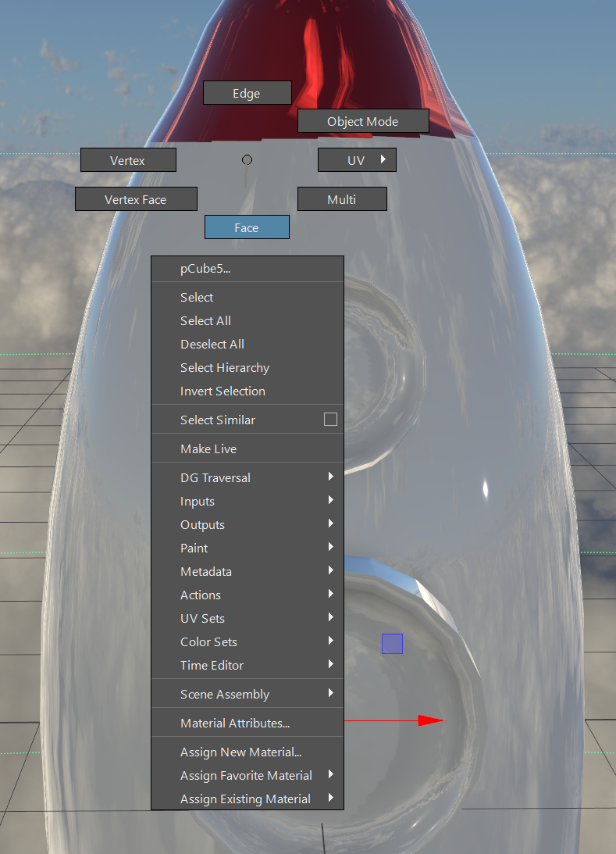Choose Make Live
The width and height of the screenshot is (616, 854).
click(247, 448)
